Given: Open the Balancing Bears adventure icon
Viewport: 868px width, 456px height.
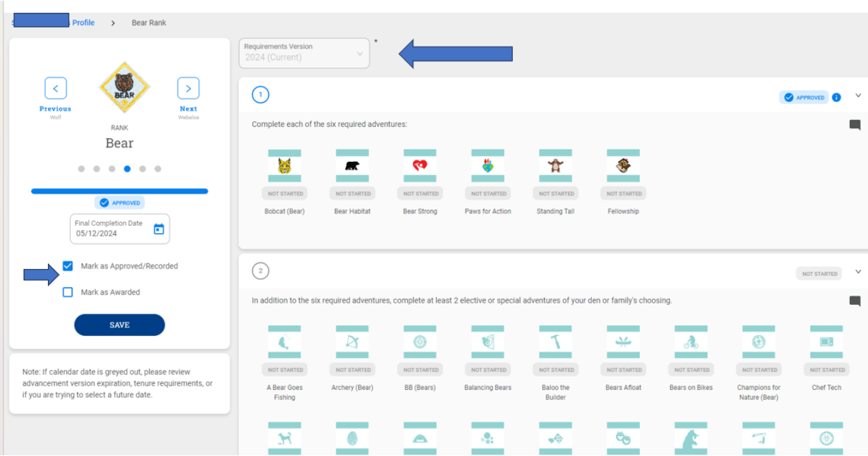Looking at the screenshot, I should pyautogui.click(x=488, y=342).
